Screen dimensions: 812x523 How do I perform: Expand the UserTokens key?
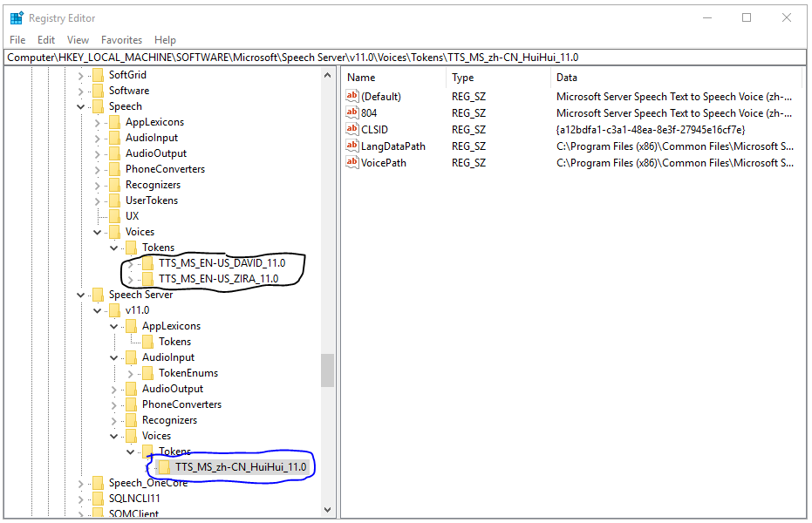pyautogui.click(x=98, y=200)
